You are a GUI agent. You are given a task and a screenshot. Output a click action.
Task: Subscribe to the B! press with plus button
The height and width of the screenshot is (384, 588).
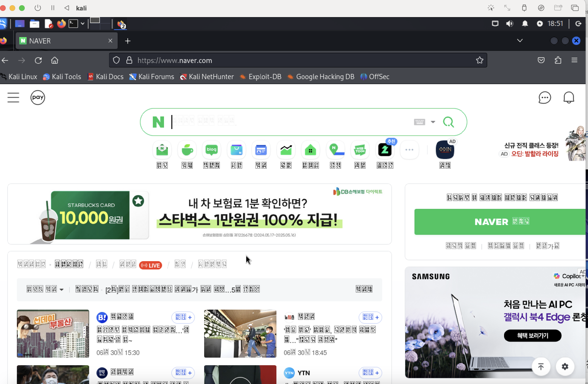coord(183,317)
